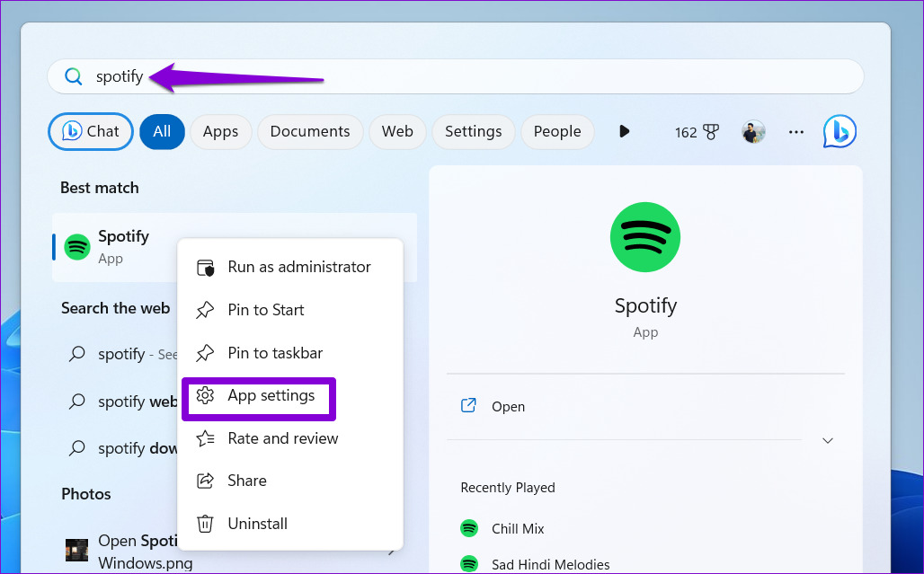Select Rate and review

(x=290, y=438)
